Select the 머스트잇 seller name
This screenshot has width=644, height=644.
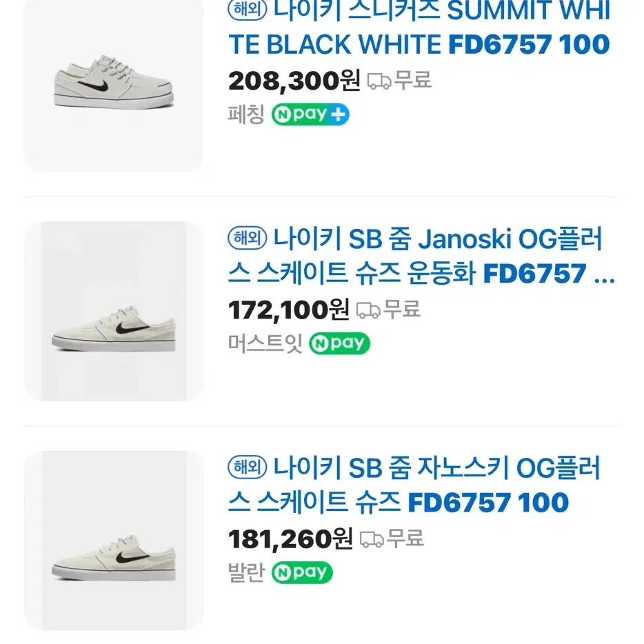pyautogui.click(x=265, y=343)
